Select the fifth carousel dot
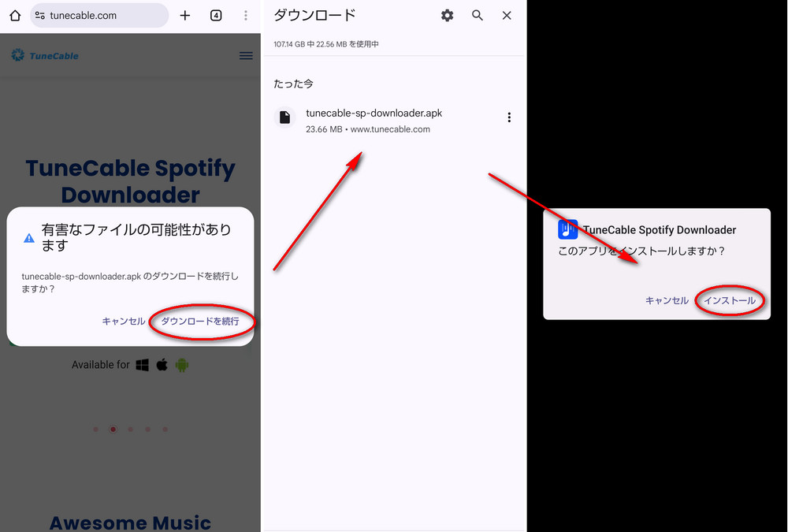788x532 pixels. [x=165, y=430]
